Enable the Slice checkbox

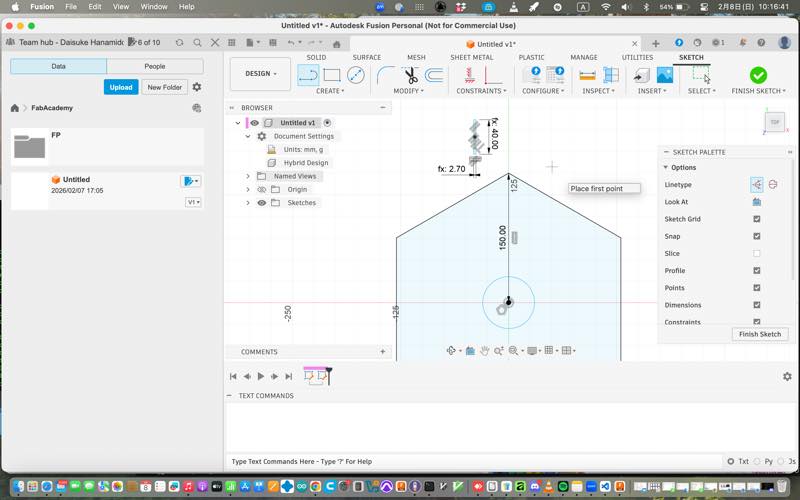[757, 254]
